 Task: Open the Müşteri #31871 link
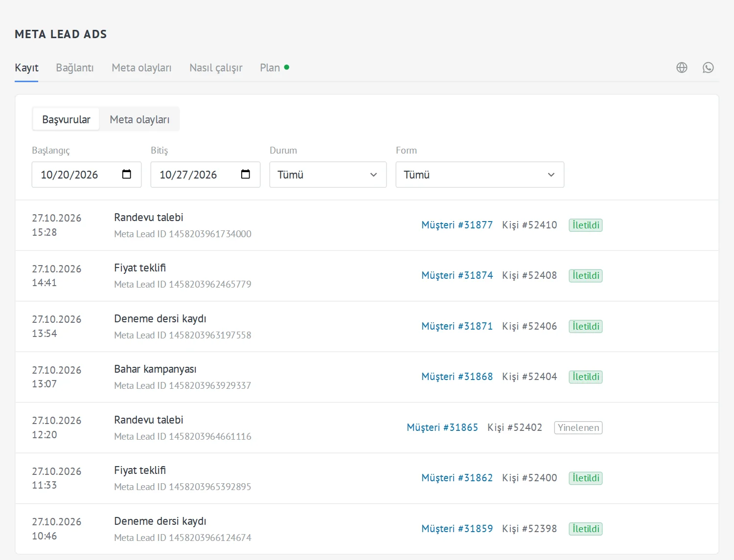click(x=457, y=326)
